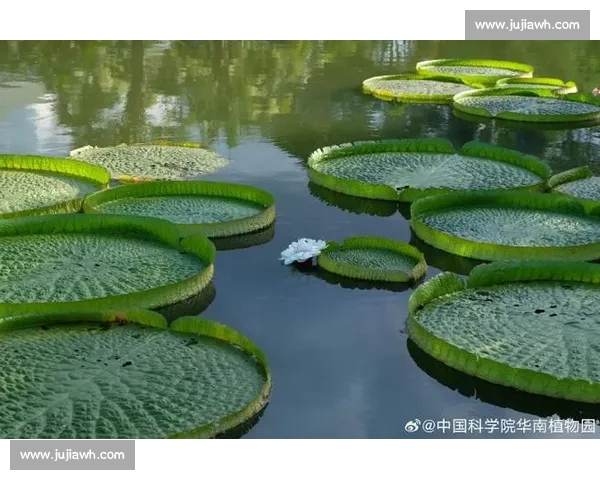Click the @中国科学院华南植物园 Weibo handle text
Image resolution: width=600 pixels, height=480 pixels.
click(510, 426)
